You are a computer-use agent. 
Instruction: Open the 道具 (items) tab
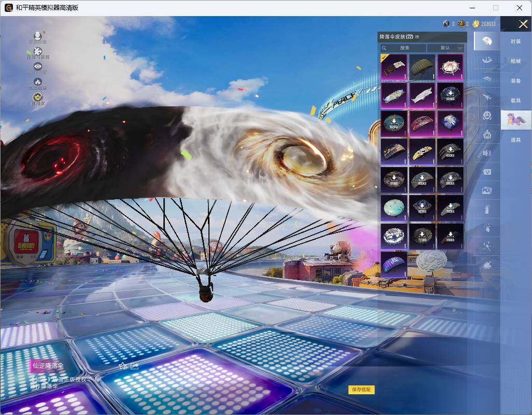pyautogui.click(x=516, y=140)
